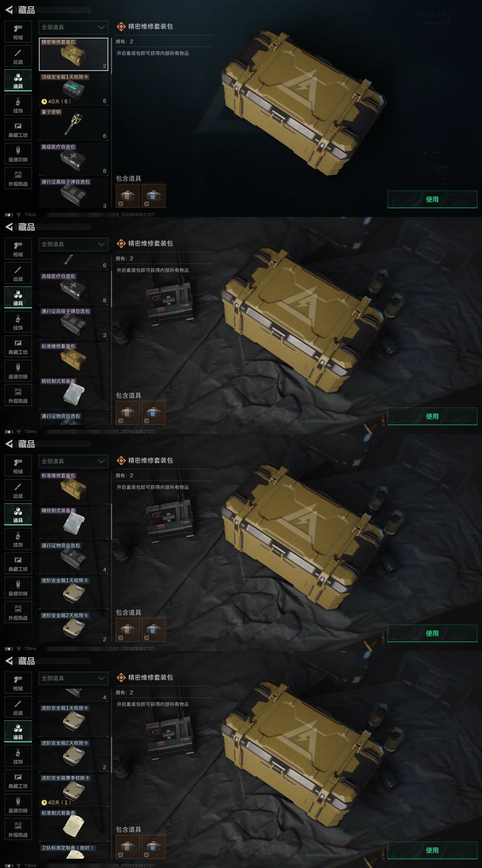Screen dimensions: 482x868
Task: Expand 全部道具 filter in list showing 卫队标准定制券
Action: [x=74, y=678]
